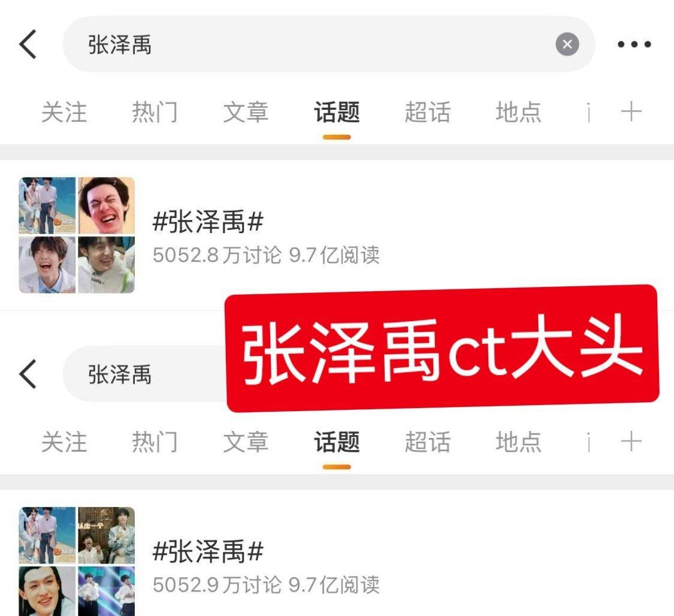674x616 pixels.
Task: Open first #张泽禹# topic with 5052.8万讨论
Action: tap(337, 235)
